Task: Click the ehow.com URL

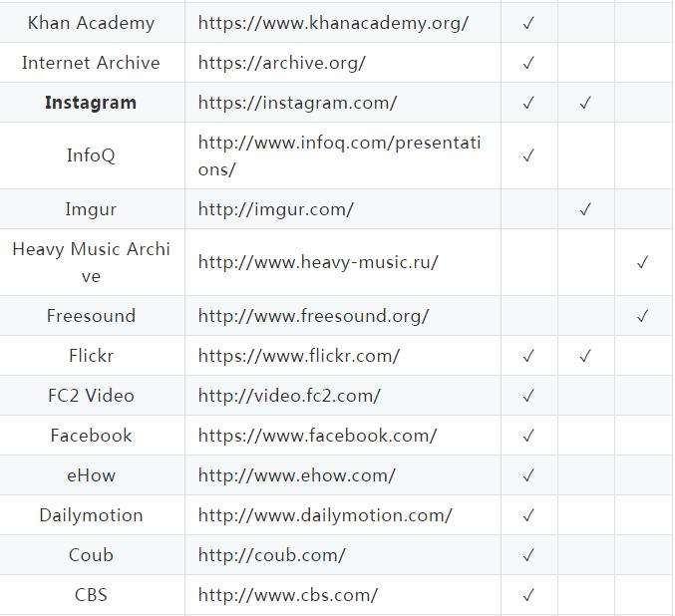Action: click(x=296, y=475)
